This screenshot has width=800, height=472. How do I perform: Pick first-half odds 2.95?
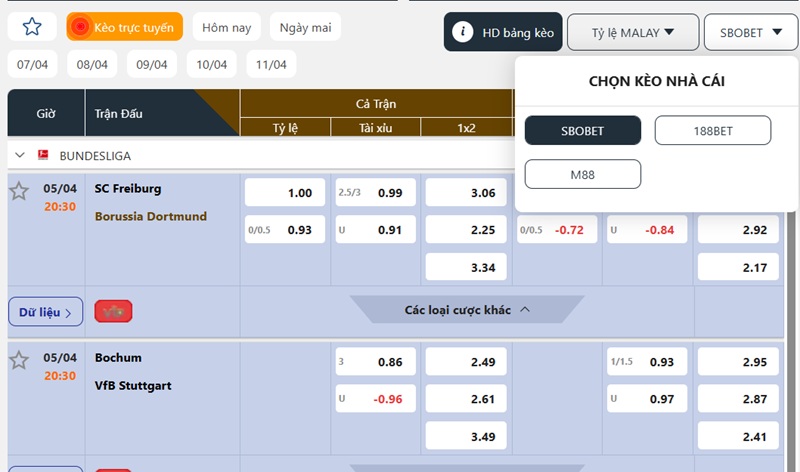point(738,361)
